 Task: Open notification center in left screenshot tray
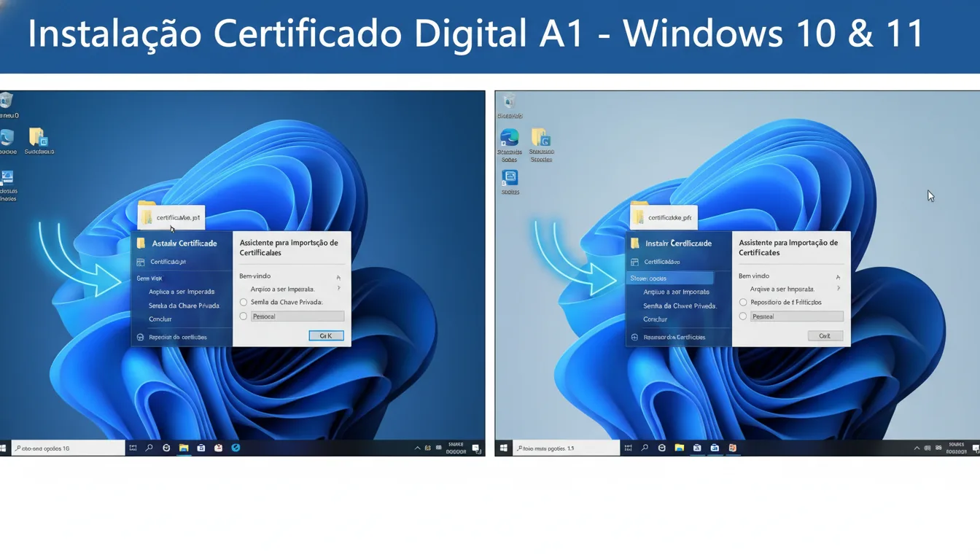coord(475,448)
